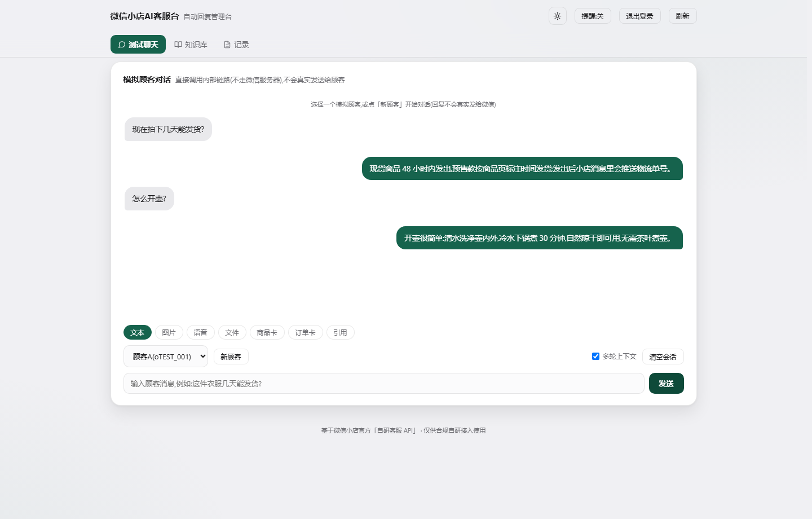The image size is (812, 519).
Task: Click the 现在拍下几天能发货? message bubble
Action: tap(168, 129)
